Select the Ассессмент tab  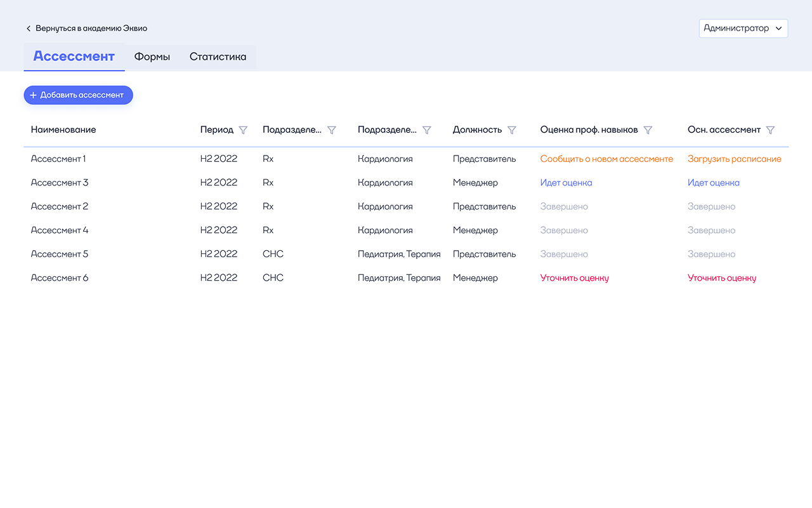click(74, 57)
